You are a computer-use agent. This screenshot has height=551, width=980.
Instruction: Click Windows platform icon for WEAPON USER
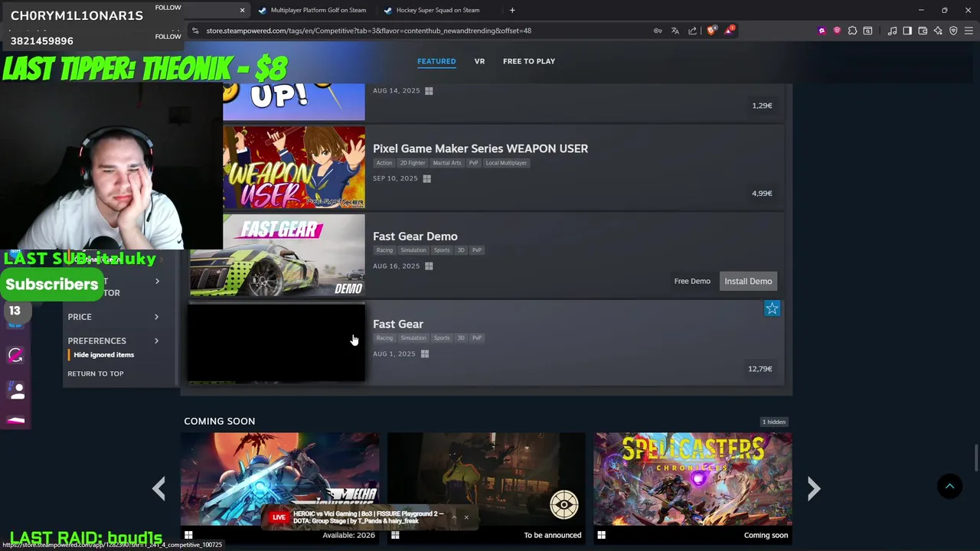(x=426, y=178)
